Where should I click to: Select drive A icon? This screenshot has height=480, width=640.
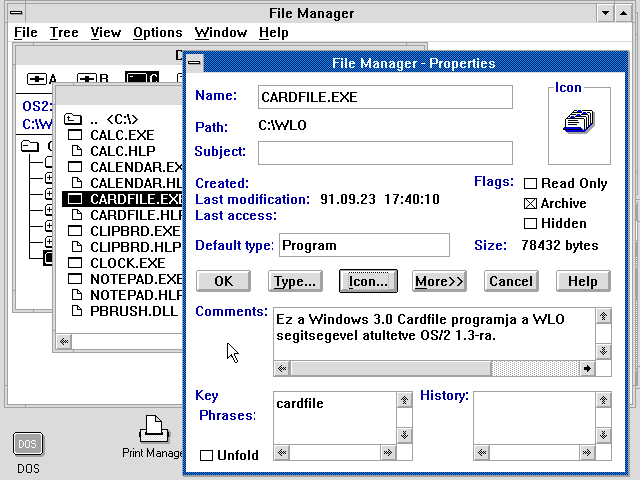coord(37,78)
